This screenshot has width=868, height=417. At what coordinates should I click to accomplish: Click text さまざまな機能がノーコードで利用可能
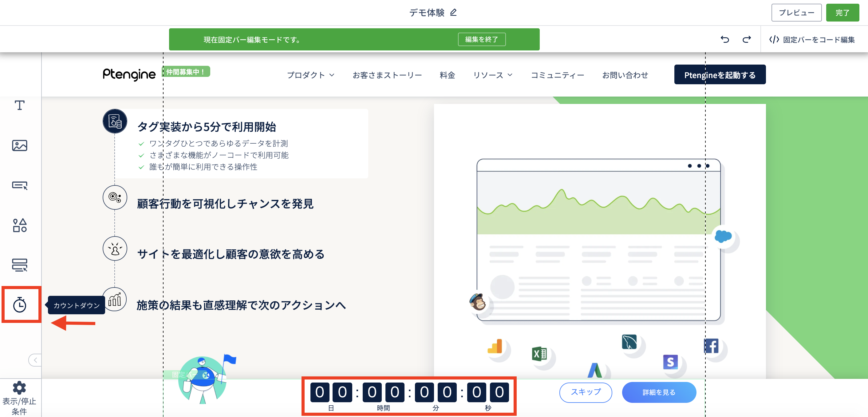pyautogui.click(x=219, y=155)
